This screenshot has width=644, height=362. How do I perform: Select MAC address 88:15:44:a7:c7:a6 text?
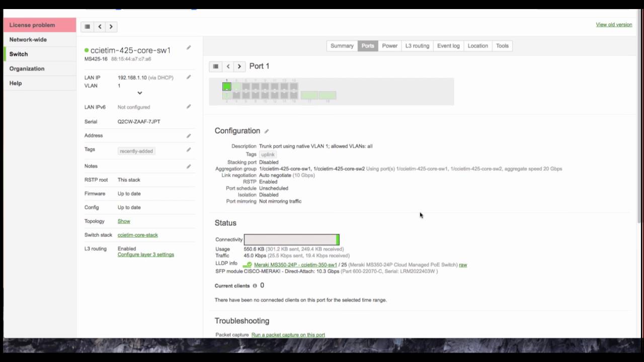pos(131,59)
